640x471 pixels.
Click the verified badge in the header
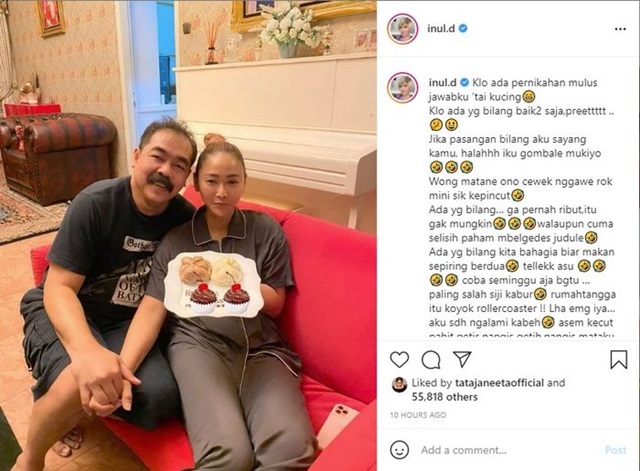[463, 29]
